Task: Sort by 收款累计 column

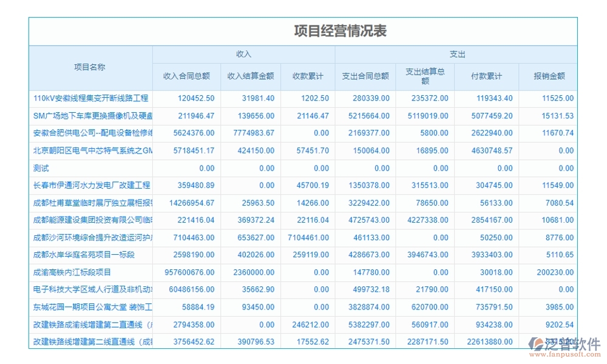Action: [x=308, y=76]
